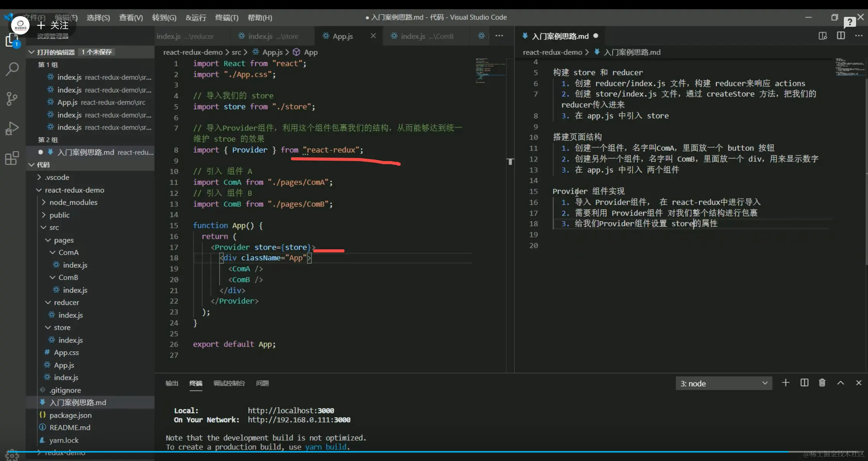Open the Extensions view
The image size is (868, 461).
12,158
